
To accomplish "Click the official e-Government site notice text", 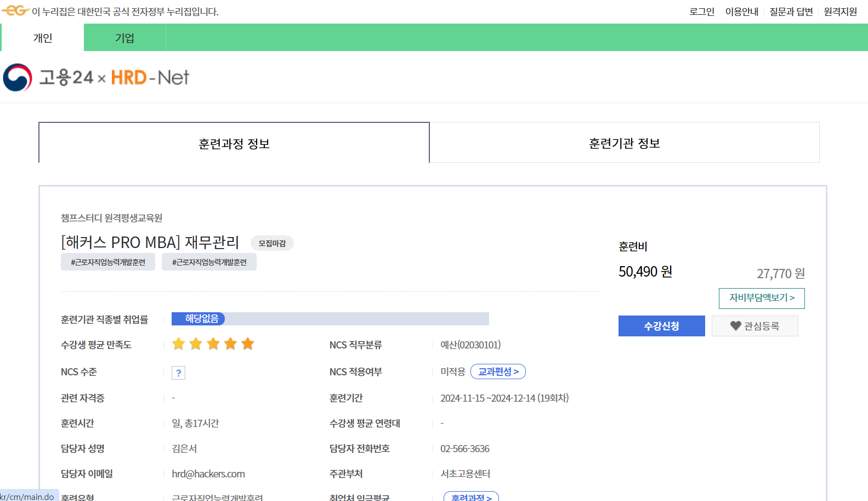I will (125, 12).
